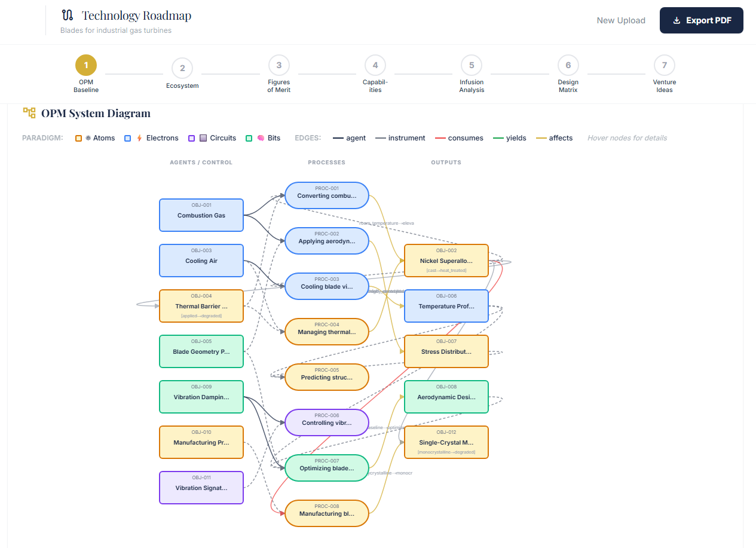The height and width of the screenshot is (548, 756).
Task: Select the OBJ-006 Temperature Profile output
Action: [446, 306]
